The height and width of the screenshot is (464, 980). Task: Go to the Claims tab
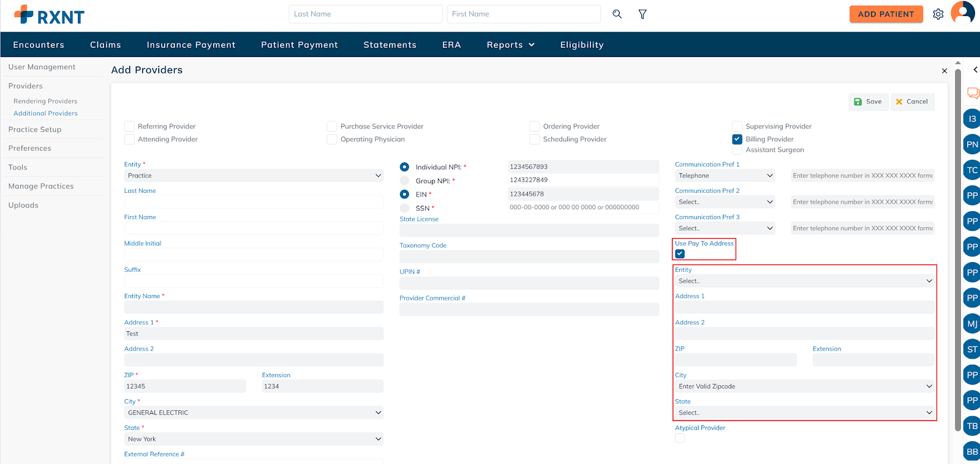(105, 45)
